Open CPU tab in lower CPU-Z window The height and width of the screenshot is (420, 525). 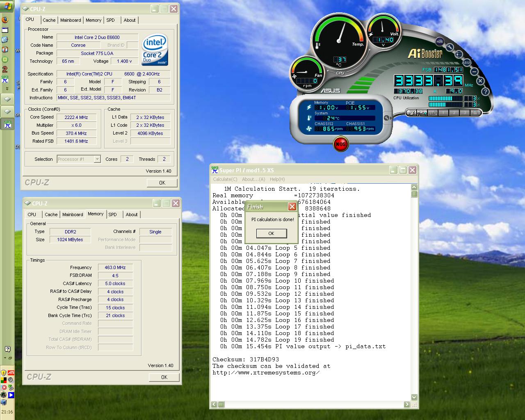click(32, 215)
